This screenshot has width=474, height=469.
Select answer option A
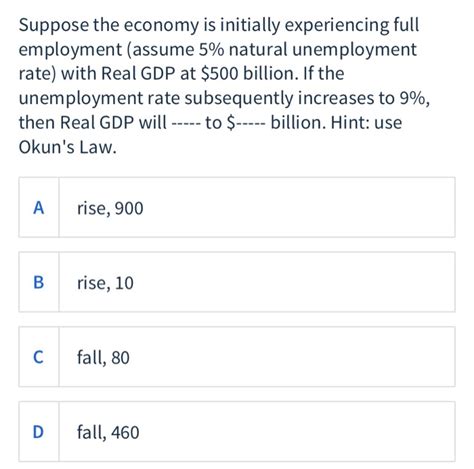coord(237,207)
